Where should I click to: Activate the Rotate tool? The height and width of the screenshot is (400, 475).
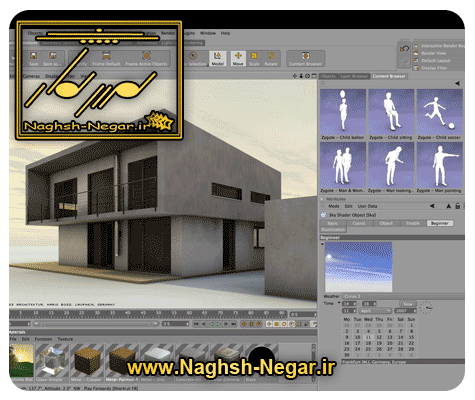tap(271, 59)
